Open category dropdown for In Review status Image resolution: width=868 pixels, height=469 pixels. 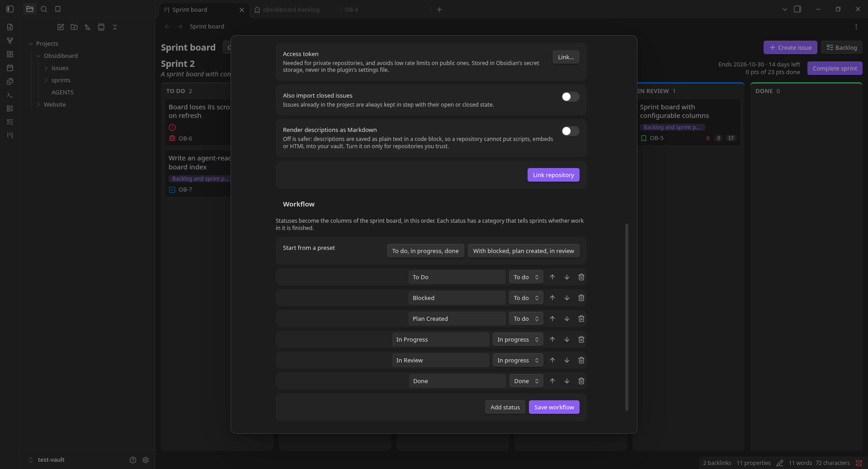click(x=518, y=360)
